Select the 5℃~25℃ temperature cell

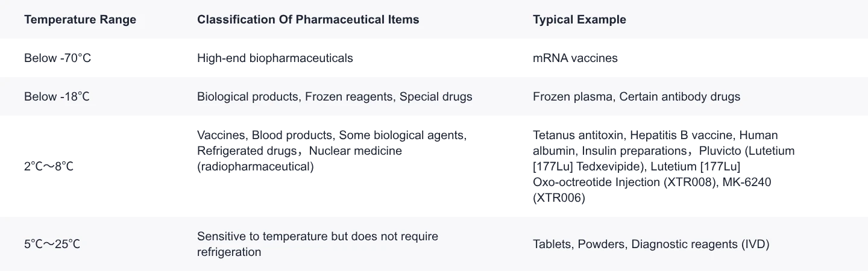[52, 245]
